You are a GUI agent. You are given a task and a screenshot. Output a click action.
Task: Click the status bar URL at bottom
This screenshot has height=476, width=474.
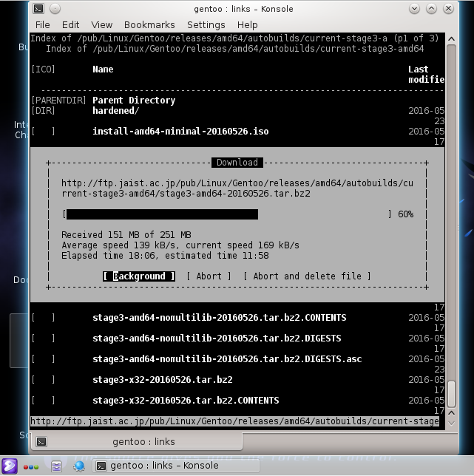(234, 421)
